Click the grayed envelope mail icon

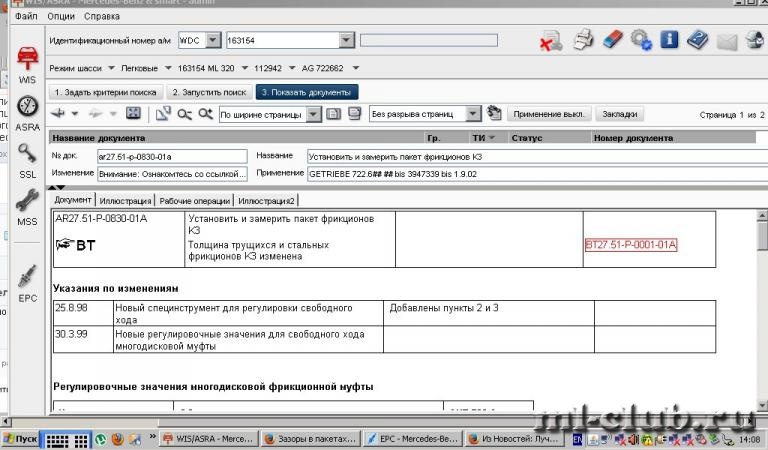tap(727, 42)
